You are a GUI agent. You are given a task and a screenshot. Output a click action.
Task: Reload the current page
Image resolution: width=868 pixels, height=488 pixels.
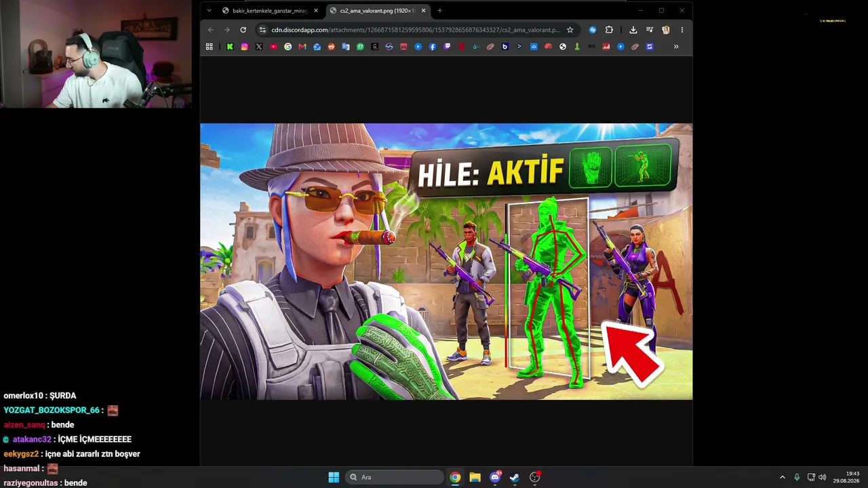tap(243, 30)
